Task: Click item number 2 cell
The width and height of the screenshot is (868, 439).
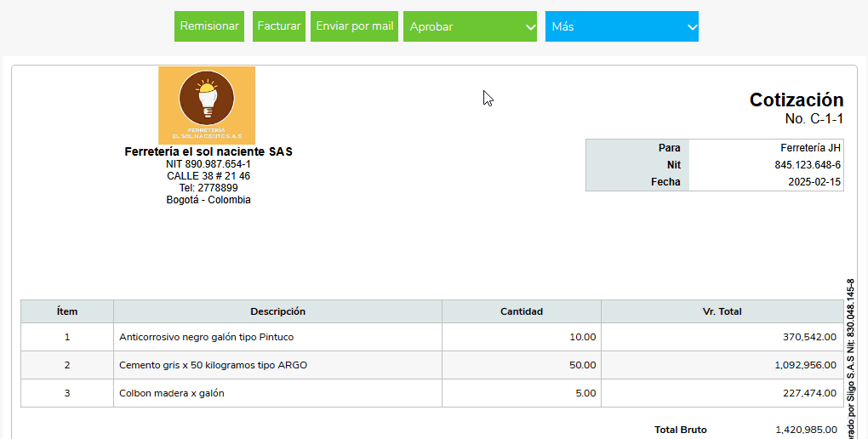Action: coord(67,365)
